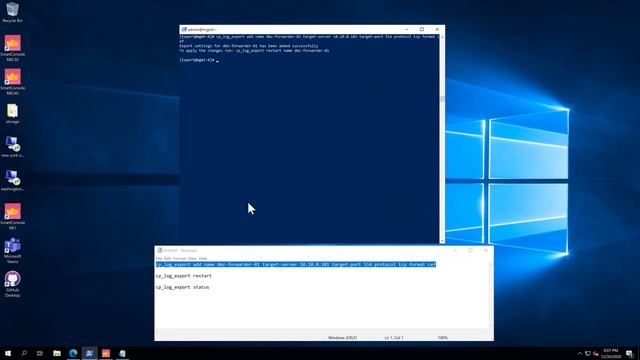Open the Windows Start menu

(8, 353)
